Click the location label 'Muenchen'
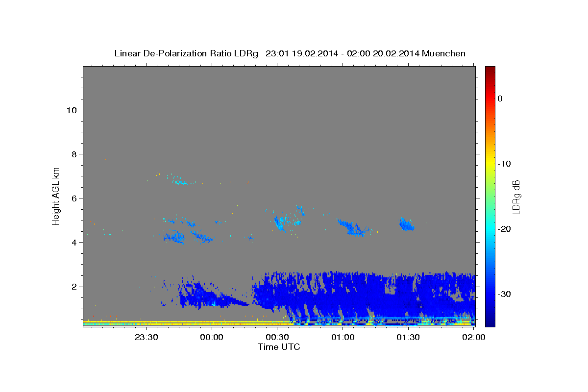The width and height of the screenshot is (588, 392). click(x=444, y=53)
